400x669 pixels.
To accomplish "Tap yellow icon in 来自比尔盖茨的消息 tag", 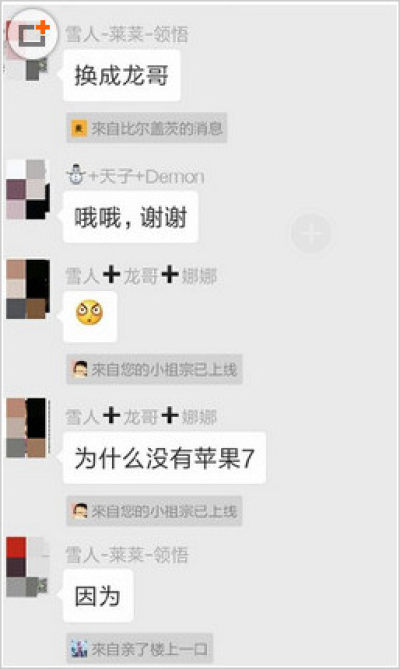I will tap(79, 128).
